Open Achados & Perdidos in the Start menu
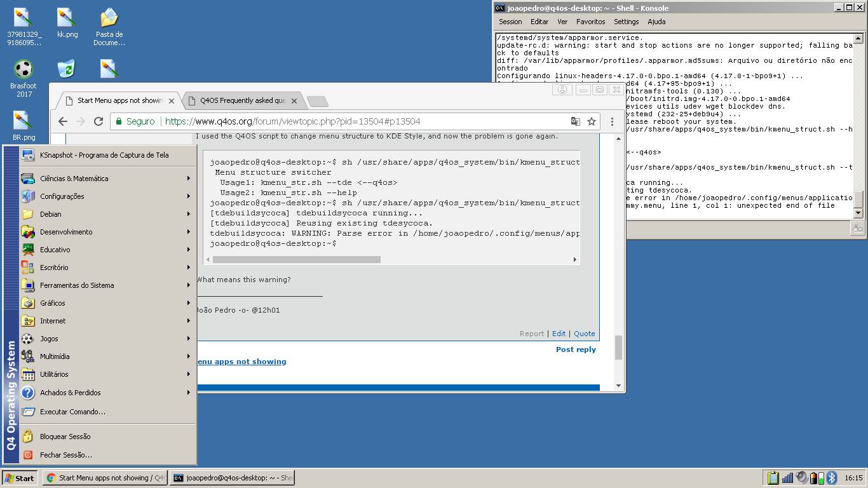Image resolution: width=868 pixels, height=488 pixels. coord(107,393)
